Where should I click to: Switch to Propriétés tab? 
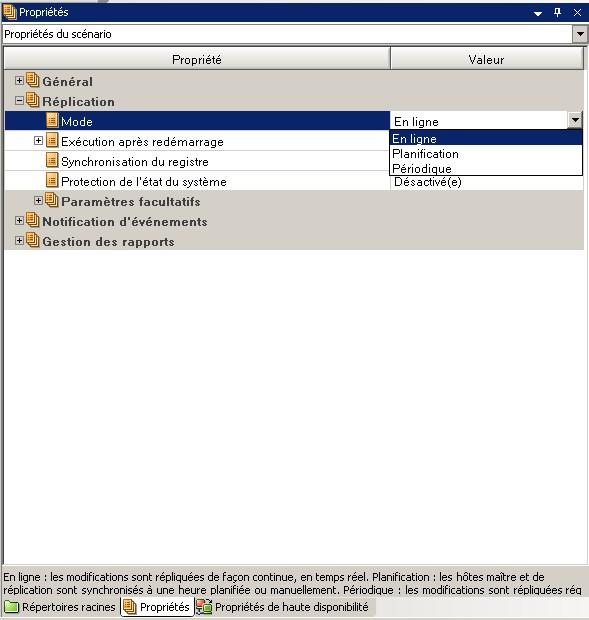coord(157,607)
